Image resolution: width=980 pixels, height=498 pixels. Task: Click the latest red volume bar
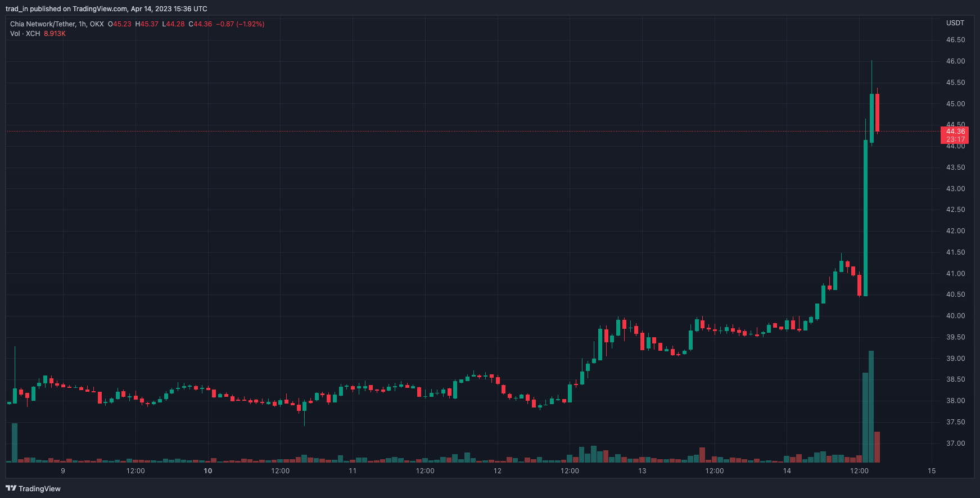(877, 447)
